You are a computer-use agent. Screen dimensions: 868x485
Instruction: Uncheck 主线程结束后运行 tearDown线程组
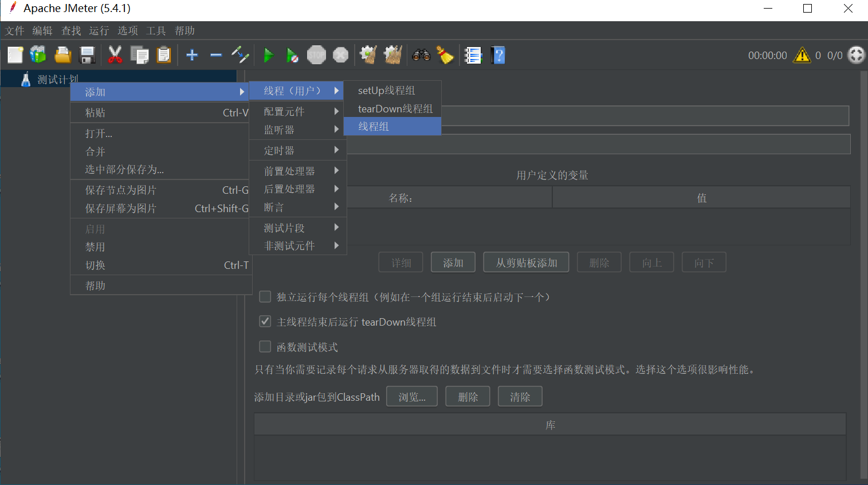point(265,322)
